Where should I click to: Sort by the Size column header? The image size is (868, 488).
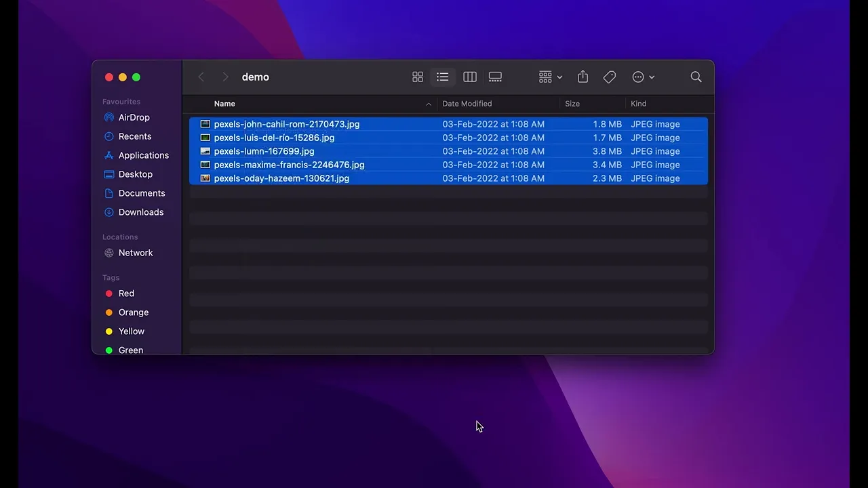pyautogui.click(x=572, y=104)
